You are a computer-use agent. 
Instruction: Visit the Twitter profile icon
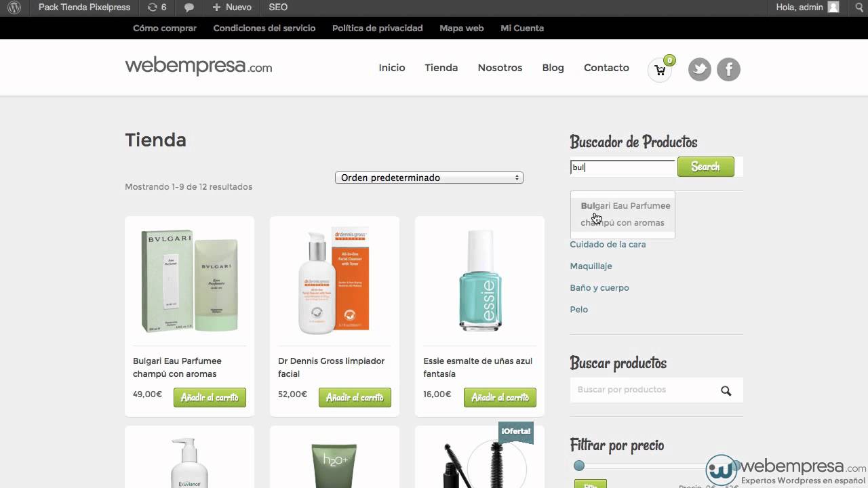point(700,69)
